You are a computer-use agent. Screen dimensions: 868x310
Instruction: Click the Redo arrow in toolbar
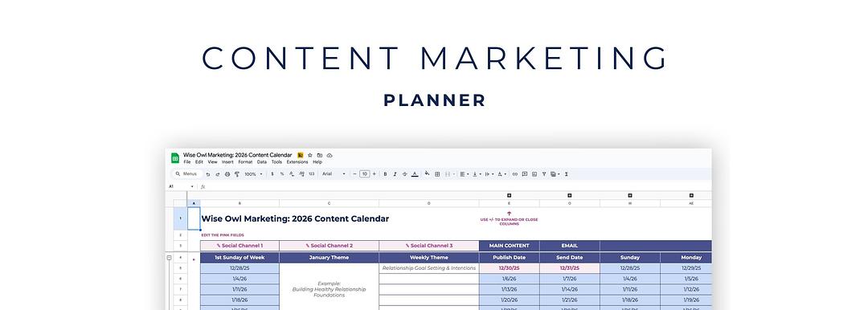point(218,173)
